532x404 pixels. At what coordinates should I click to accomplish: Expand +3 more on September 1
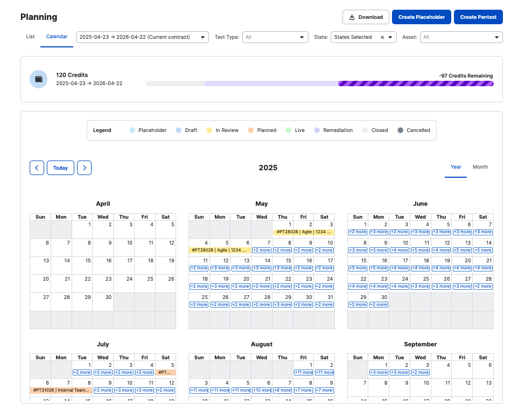click(379, 372)
